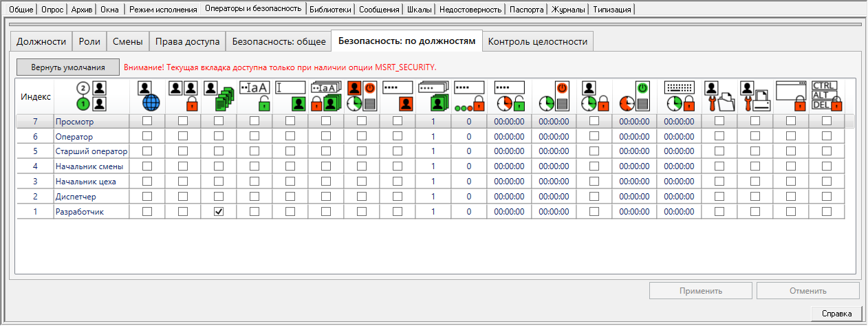The height and width of the screenshot is (326, 868).
Task: Open the Безопасность: общее subtab
Action: coord(279,41)
